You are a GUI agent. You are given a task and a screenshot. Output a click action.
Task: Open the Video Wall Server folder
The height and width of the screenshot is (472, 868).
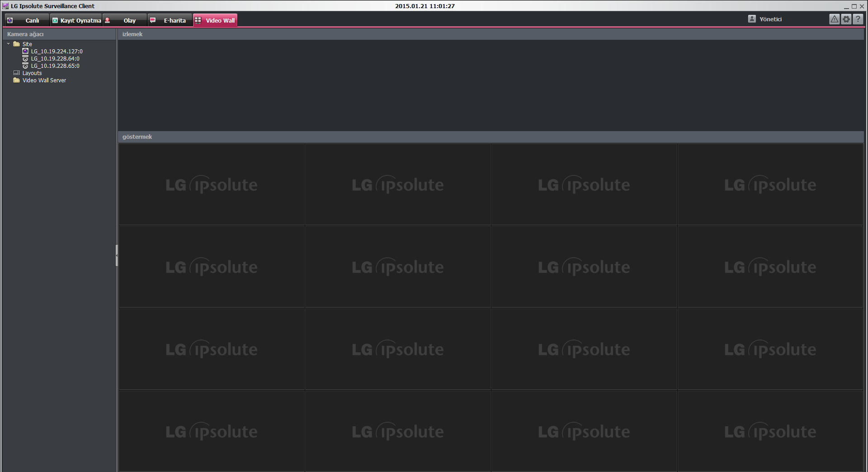pos(44,80)
